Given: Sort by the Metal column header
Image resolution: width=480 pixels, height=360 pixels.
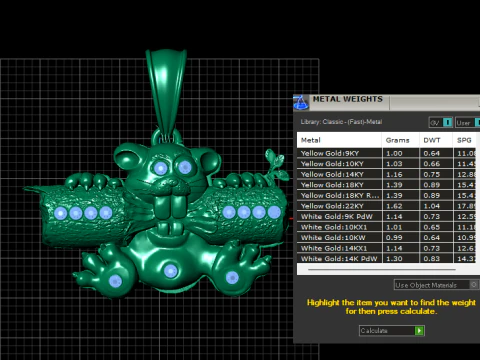Looking at the screenshot, I should tap(339, 140).
